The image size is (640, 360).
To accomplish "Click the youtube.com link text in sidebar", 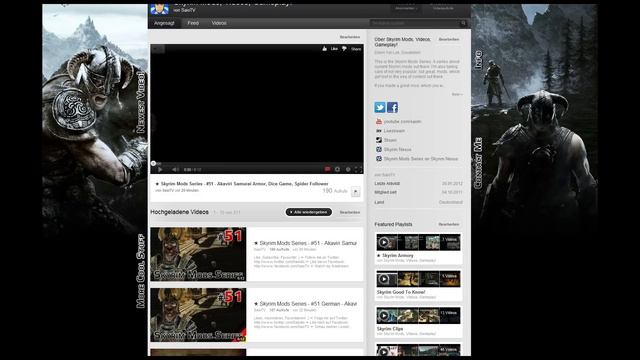I will 402,122.
